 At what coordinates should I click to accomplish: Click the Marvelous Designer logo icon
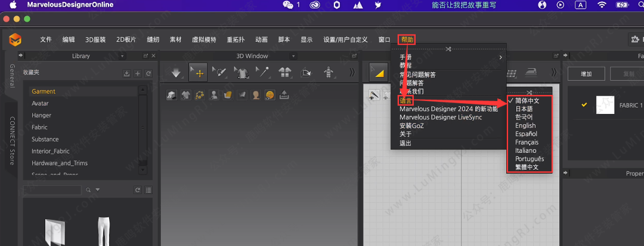point(16,39)
